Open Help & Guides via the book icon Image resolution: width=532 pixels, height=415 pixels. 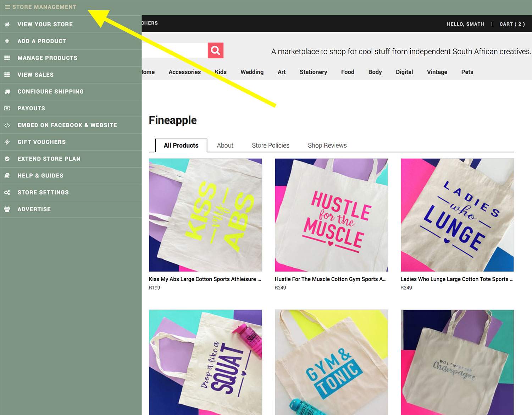(x=7, y=175)
